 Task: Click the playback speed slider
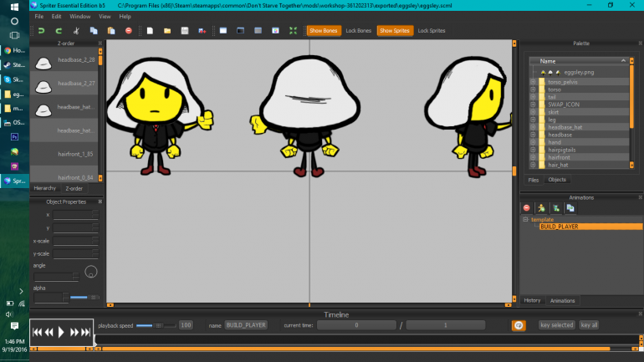click(156, 325)
